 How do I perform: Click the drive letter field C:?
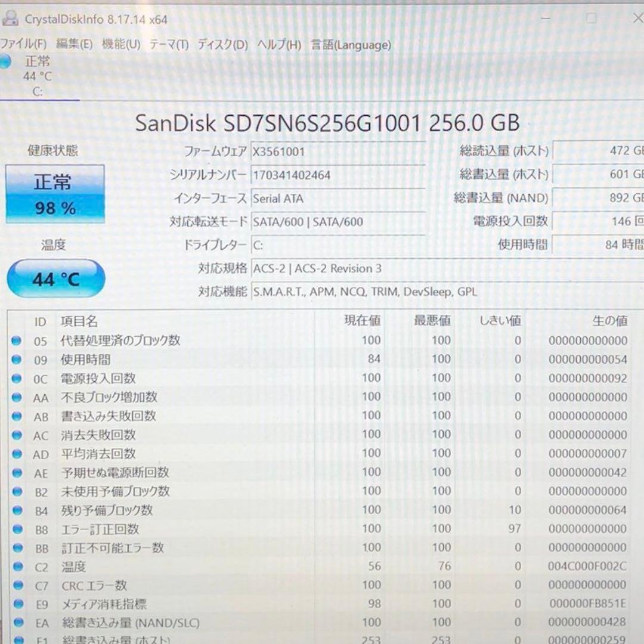338,246
